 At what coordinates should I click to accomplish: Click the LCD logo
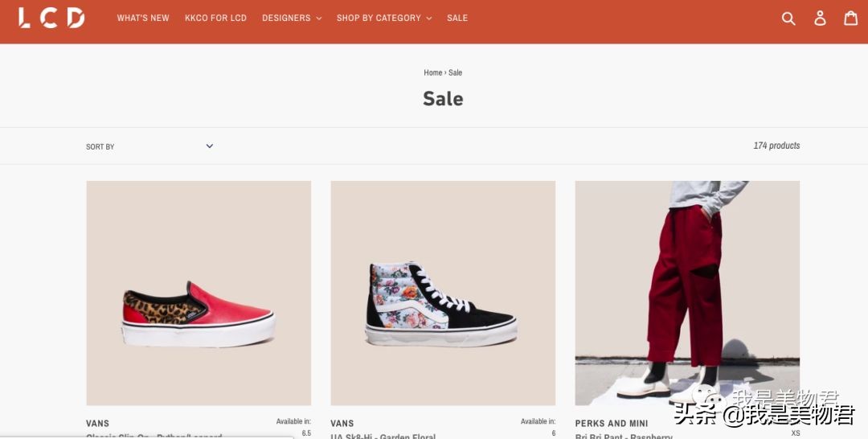click(51, 18)
